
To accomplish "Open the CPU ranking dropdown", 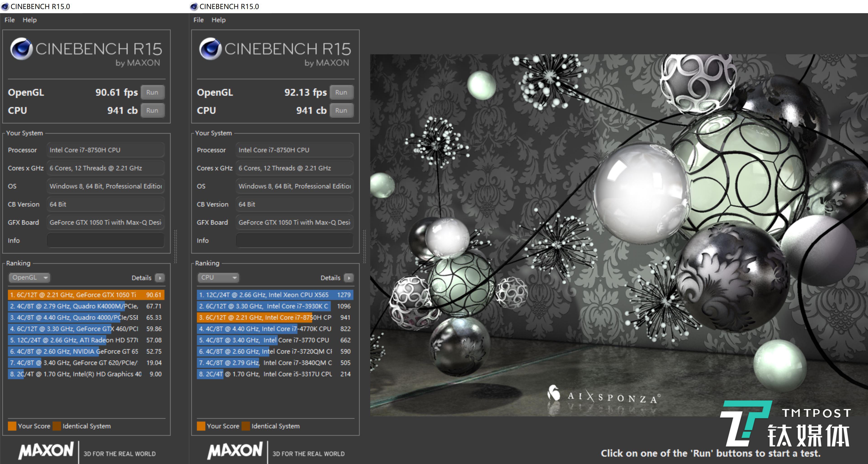I will (x=218, y=278).
